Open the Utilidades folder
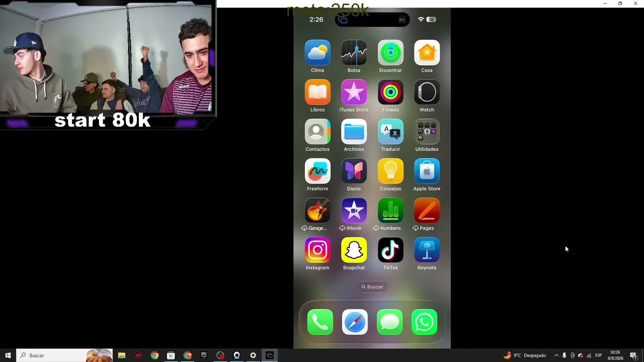644x362 pixels. [x=427, y=132]
